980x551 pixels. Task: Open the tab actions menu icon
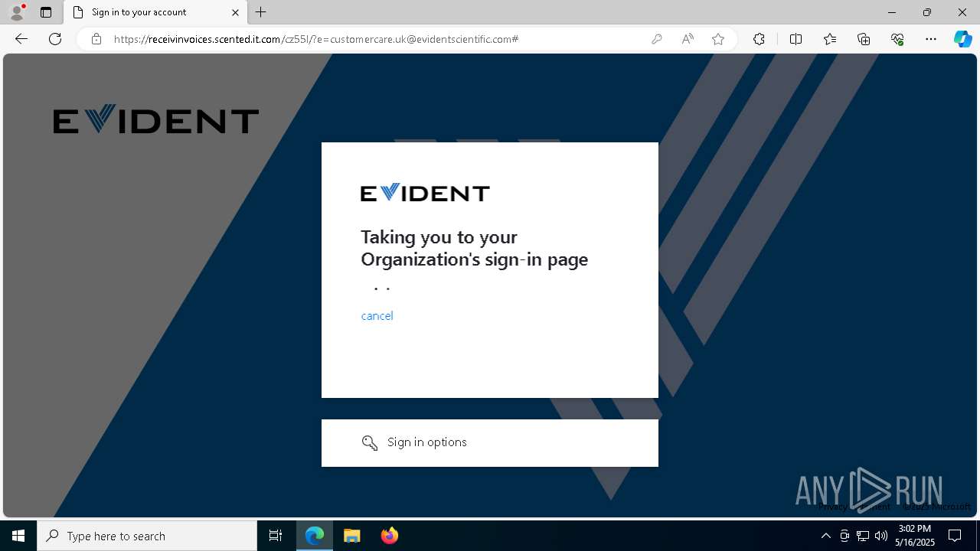[x=46, y=12]
